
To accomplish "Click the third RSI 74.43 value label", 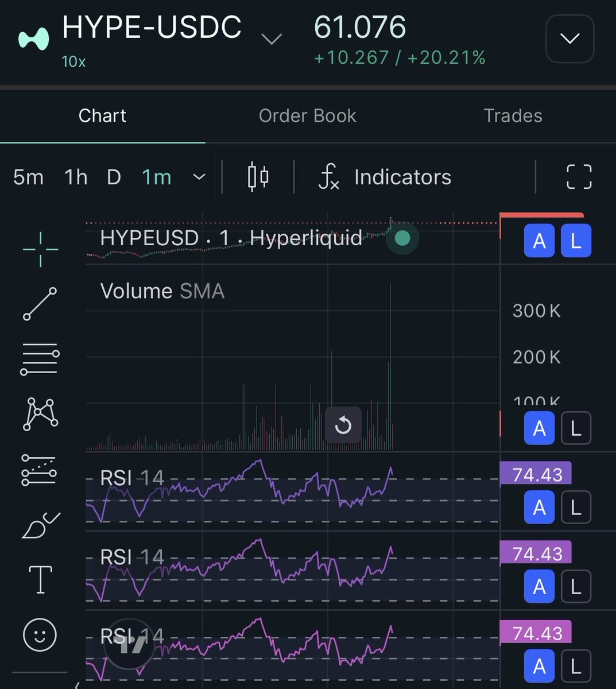I will [x=536, y=633].
